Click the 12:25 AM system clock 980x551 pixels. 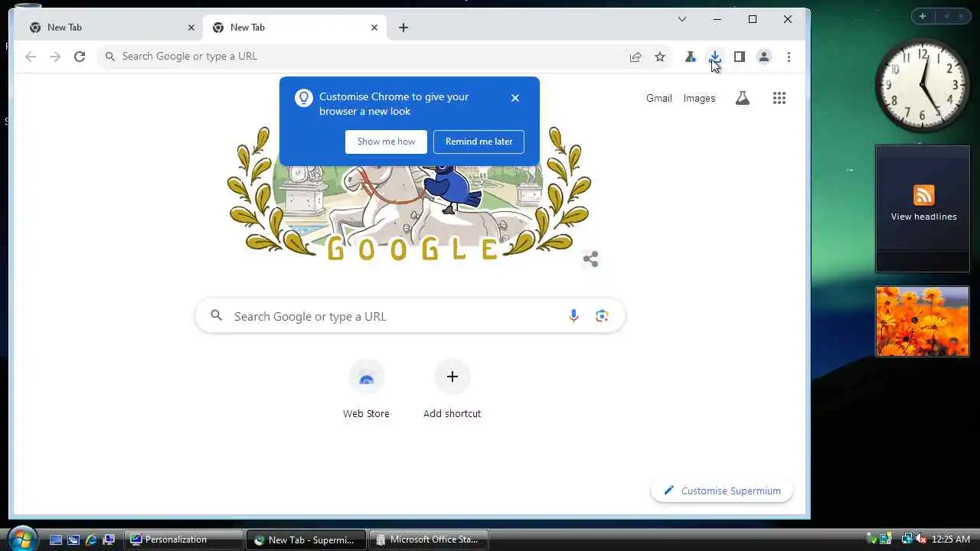(x=951, y=540)
